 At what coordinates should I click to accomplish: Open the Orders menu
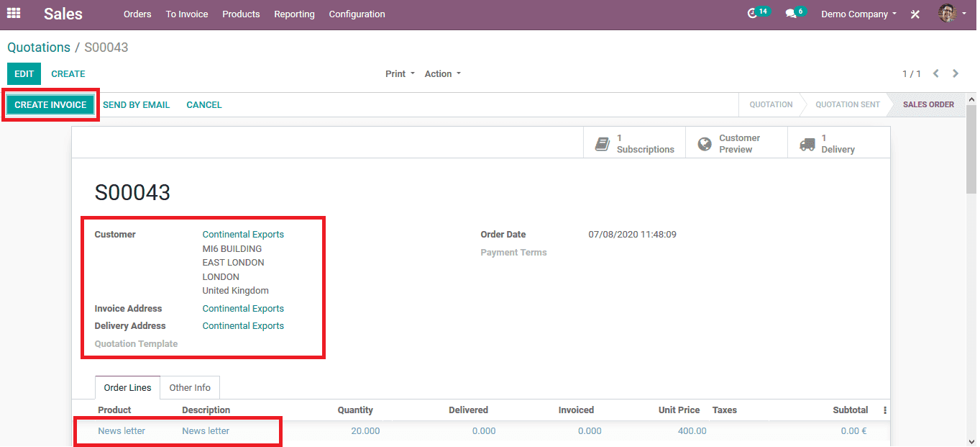[137, 14]
